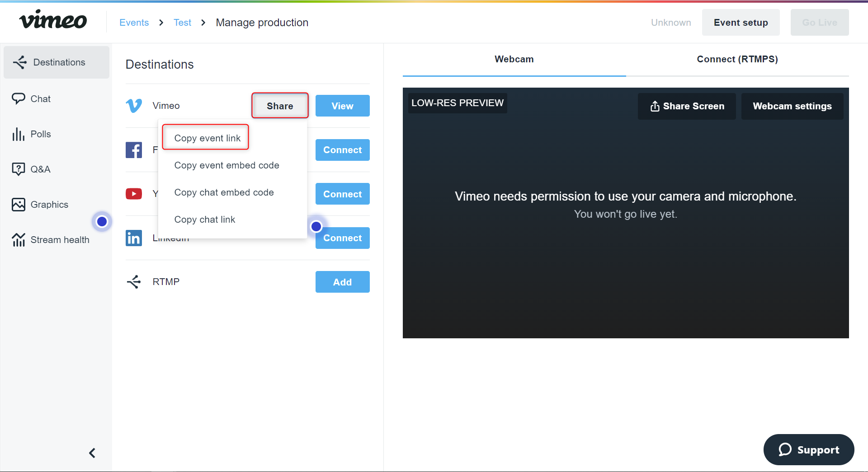Click the share upload icon on Share Screen
Screen dimensions: 868x472
pyautogui.click(x=655, y=106)
